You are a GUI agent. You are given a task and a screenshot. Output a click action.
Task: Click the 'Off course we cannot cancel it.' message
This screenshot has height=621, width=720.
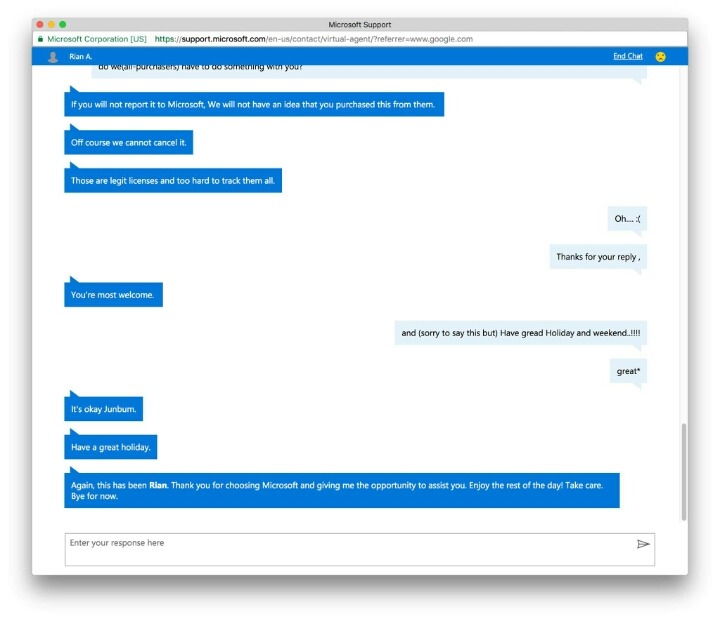129,142
